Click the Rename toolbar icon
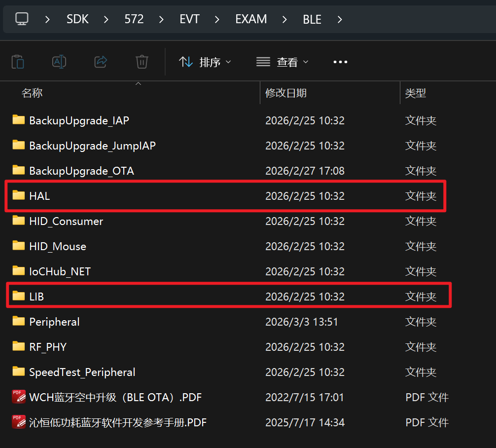The width and height of the screenshot is (496, 448). [59, 62]
